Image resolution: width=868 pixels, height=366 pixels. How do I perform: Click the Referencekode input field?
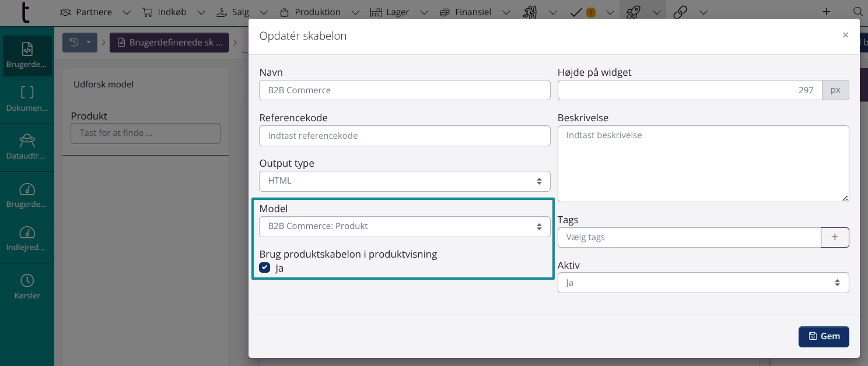[x=404, y=136]
